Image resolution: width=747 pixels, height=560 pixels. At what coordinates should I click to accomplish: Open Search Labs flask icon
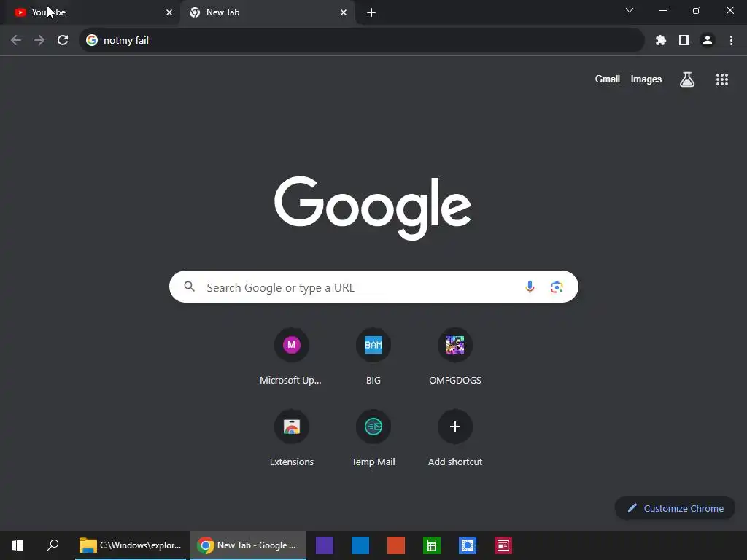click(687, 79)
